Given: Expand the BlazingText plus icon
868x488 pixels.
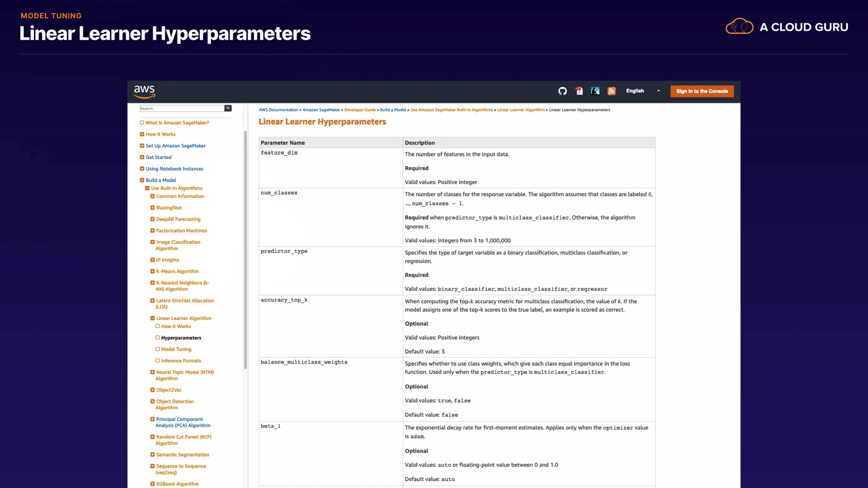Looking at the screenshot, I should coord(152,208).
